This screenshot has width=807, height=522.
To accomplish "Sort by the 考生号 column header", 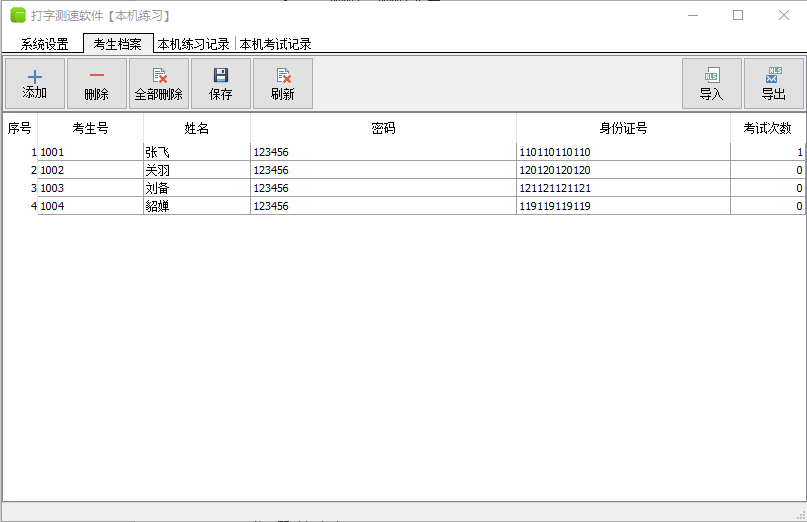I will coord(90,128).
